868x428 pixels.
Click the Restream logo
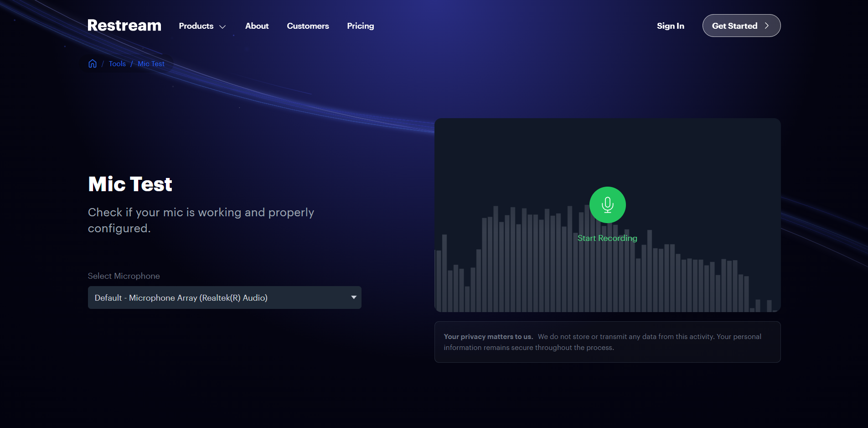click(124, 26)
